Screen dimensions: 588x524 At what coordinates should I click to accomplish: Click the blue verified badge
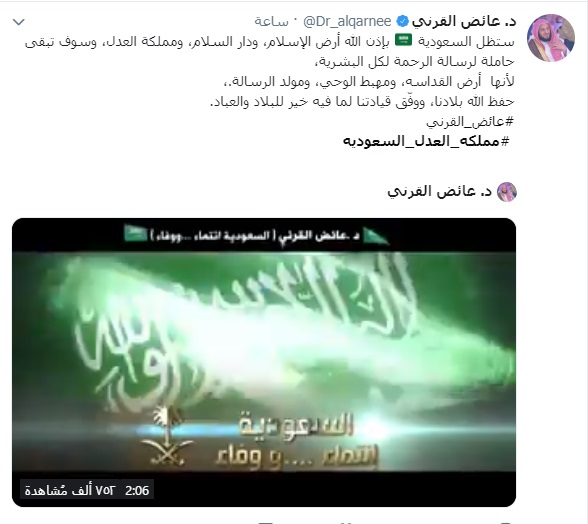point(402,21)
